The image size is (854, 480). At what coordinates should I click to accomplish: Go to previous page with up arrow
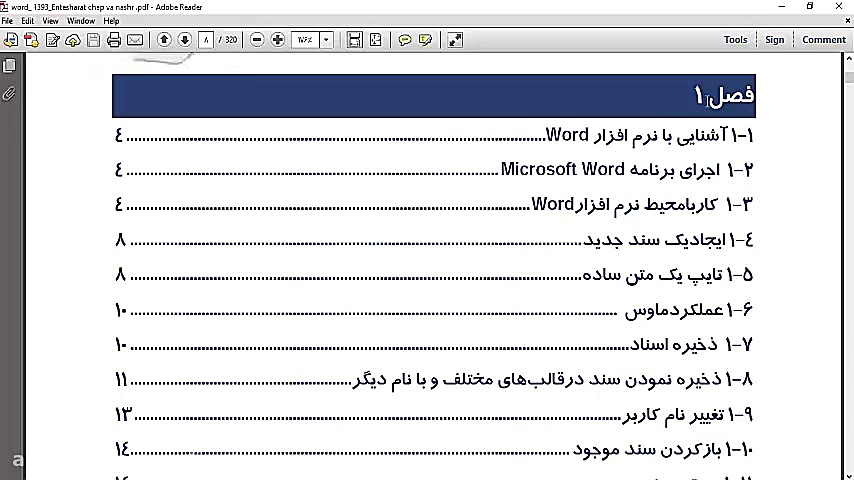164,40
